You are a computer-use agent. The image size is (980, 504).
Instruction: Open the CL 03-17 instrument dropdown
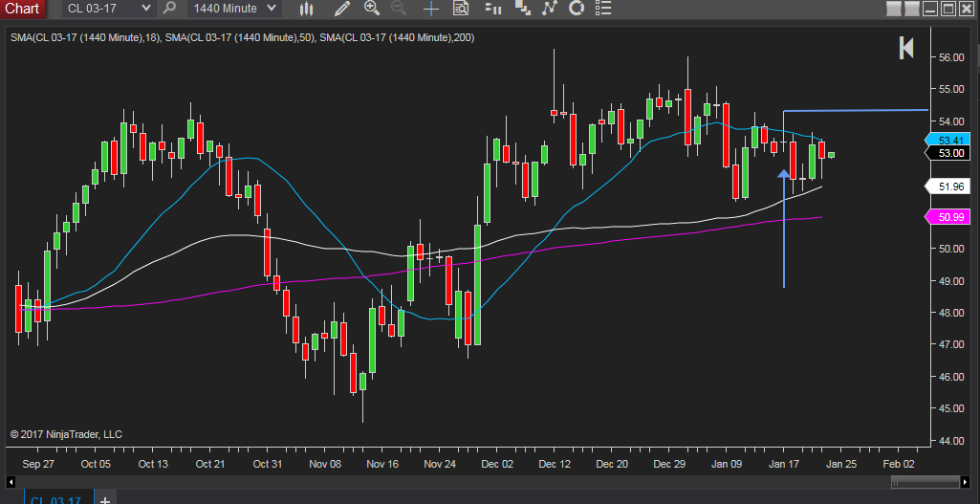(109, 9)
